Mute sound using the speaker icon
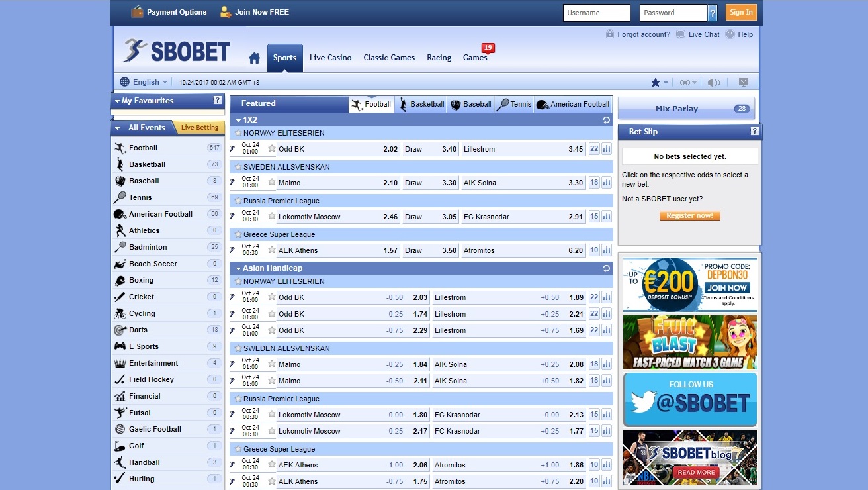This screenshot has width=868, height=490. click(713, 81)
